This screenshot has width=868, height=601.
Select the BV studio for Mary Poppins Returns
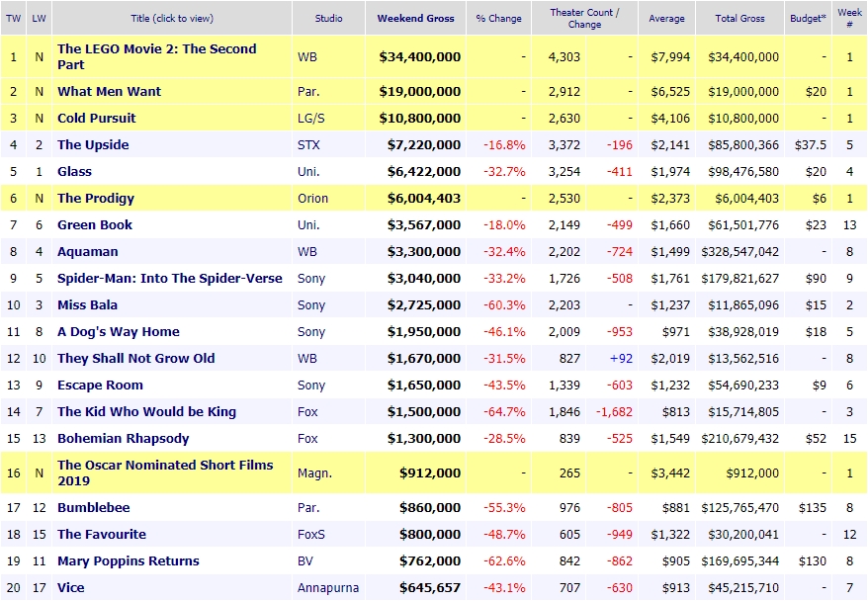tap(305, 560)
